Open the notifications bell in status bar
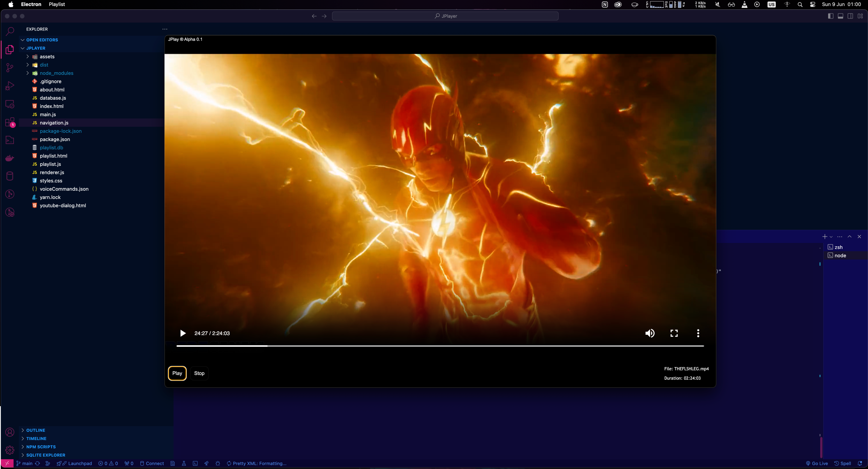Image resolution: width=868 pixels, height=469 pixels. [x=860, y=463]
